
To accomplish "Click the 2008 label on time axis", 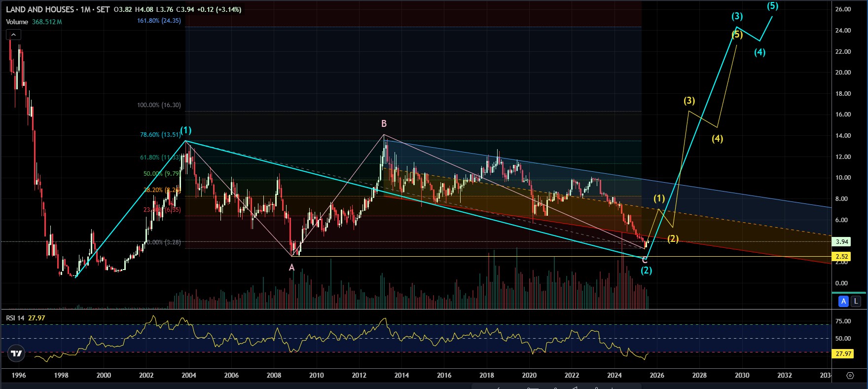I will coord(274,375).
